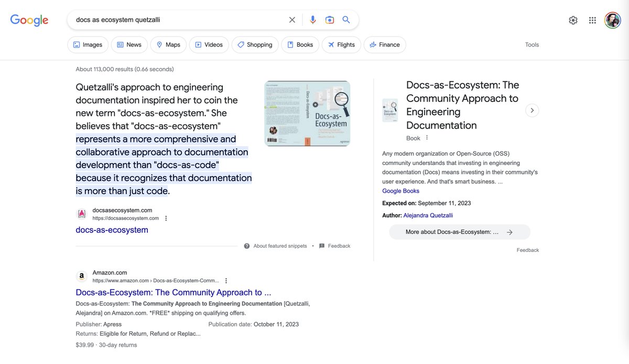Screen dimensions: 629x364
Task: Open author Alejandra Quetzalli link
Action: point(428,215)
